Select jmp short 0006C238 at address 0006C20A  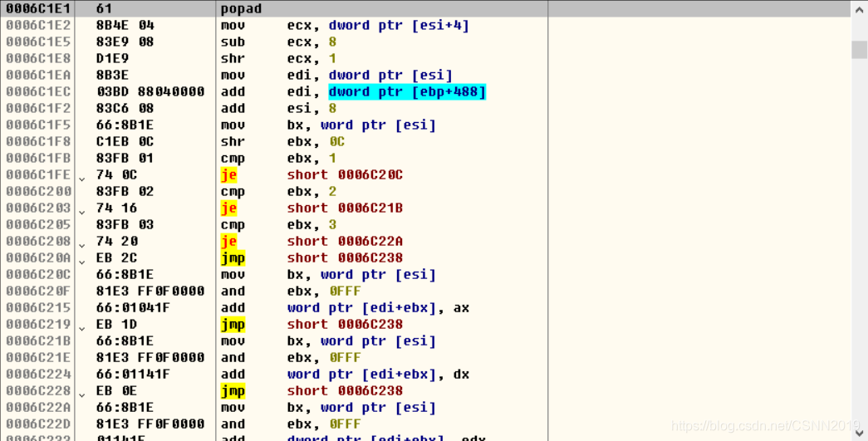[311, 257]
